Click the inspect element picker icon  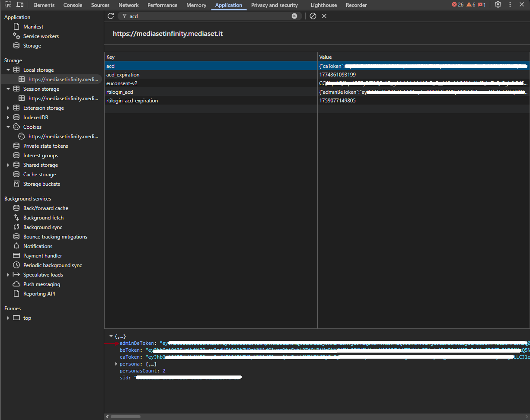(x=8, y=5)
